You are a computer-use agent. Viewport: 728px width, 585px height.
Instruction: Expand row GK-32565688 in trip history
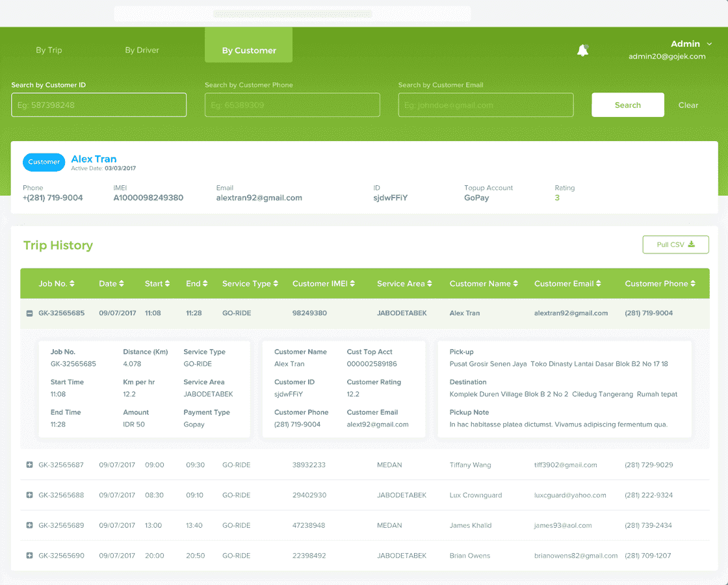click(x=29, y=495)
